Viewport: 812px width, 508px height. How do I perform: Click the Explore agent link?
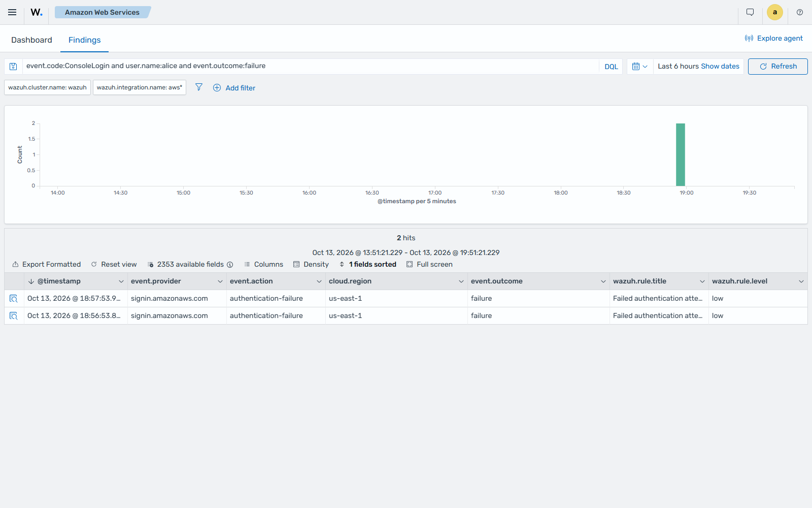pos(774,38)
